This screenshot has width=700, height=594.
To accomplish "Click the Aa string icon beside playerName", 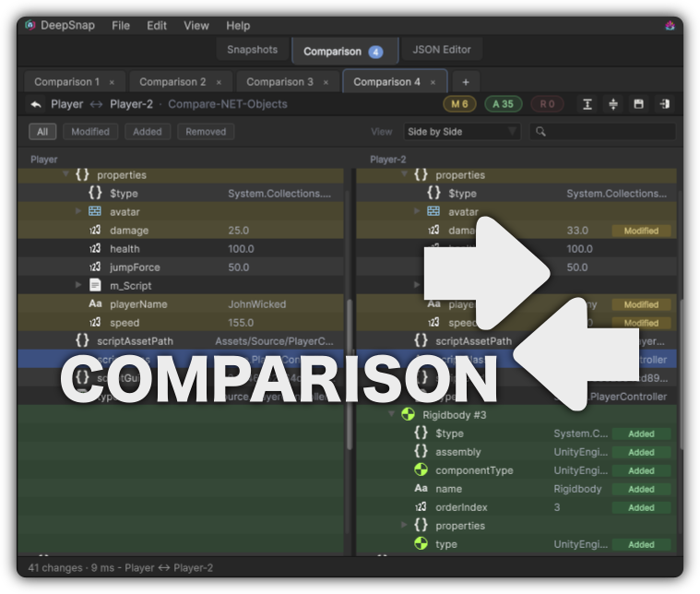I will (95, 303).
